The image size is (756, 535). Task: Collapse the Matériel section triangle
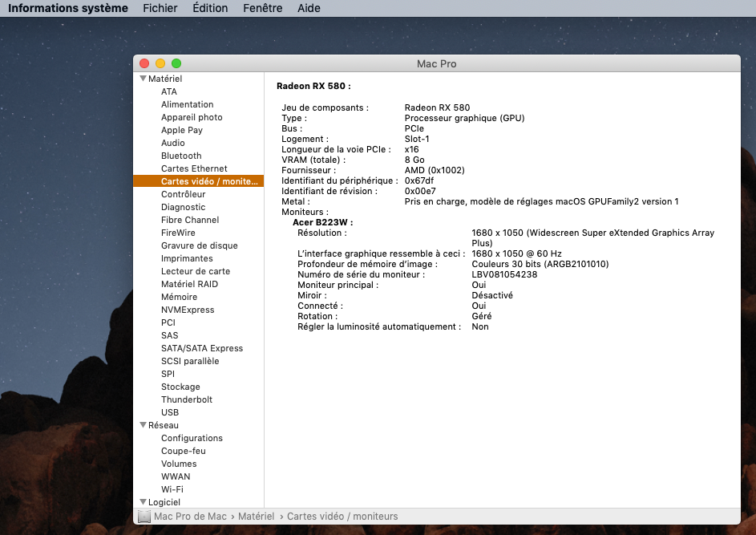click(144, 78)
